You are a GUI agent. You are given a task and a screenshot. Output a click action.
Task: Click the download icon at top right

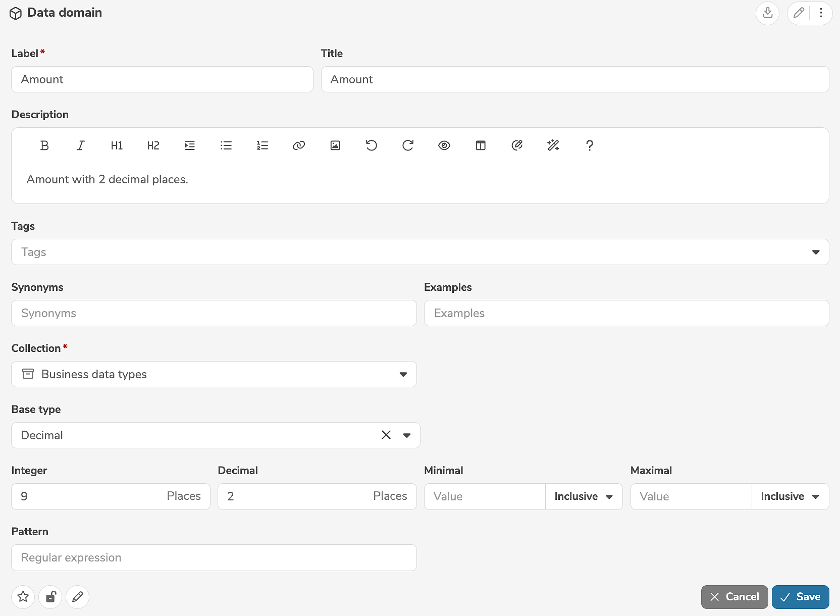[767, 13]
